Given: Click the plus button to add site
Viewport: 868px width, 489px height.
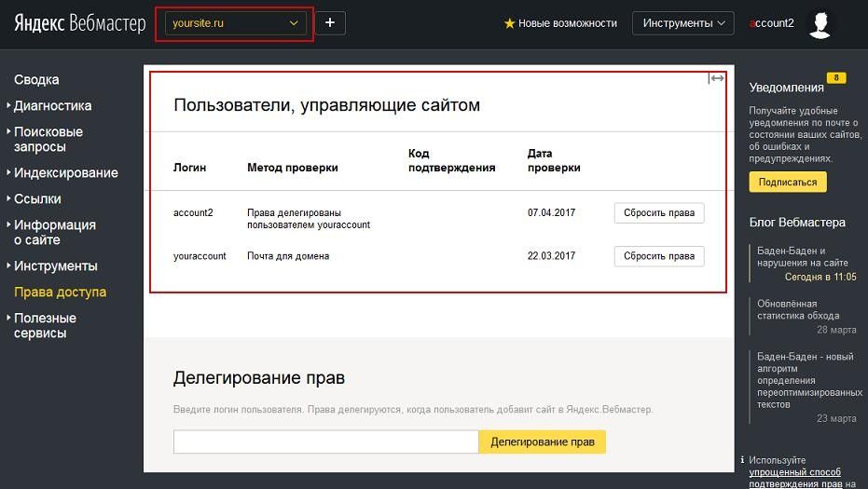Looking at the screenshot, I should [x=330, y=23].
